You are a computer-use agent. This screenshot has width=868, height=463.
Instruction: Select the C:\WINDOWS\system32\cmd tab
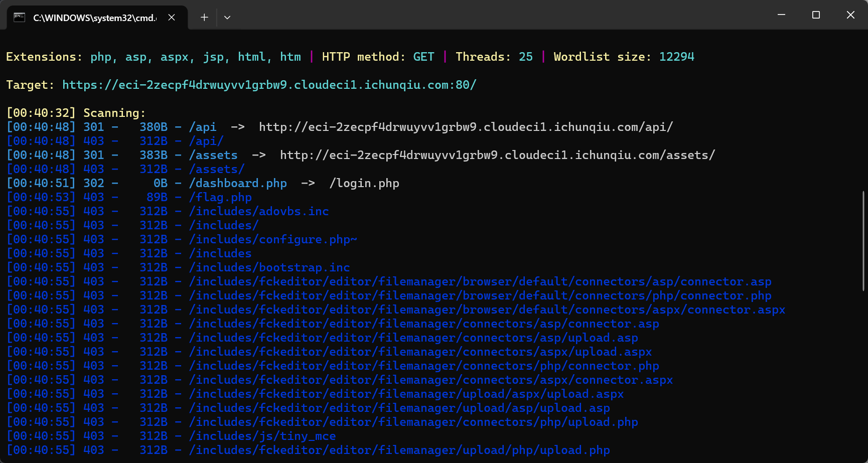coord(97,17)
